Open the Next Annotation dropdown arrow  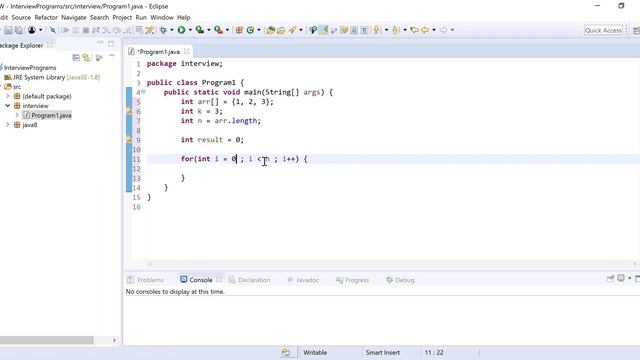coord(386,30)
